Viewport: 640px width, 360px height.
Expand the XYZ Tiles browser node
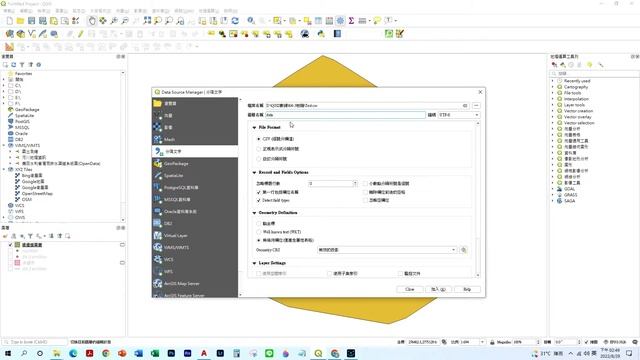(4, 169)
